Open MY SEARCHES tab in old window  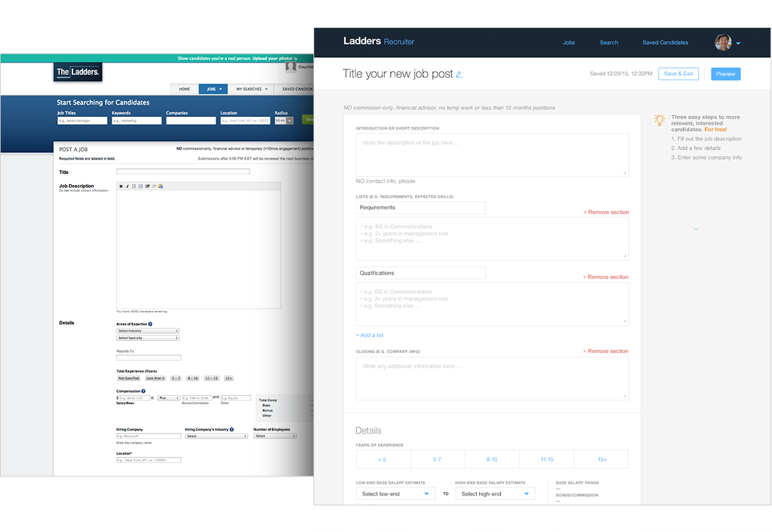point(251,89)
